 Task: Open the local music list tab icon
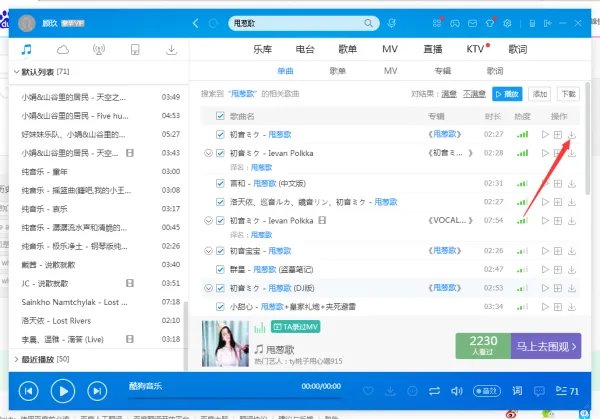click(x=26, y=49)
